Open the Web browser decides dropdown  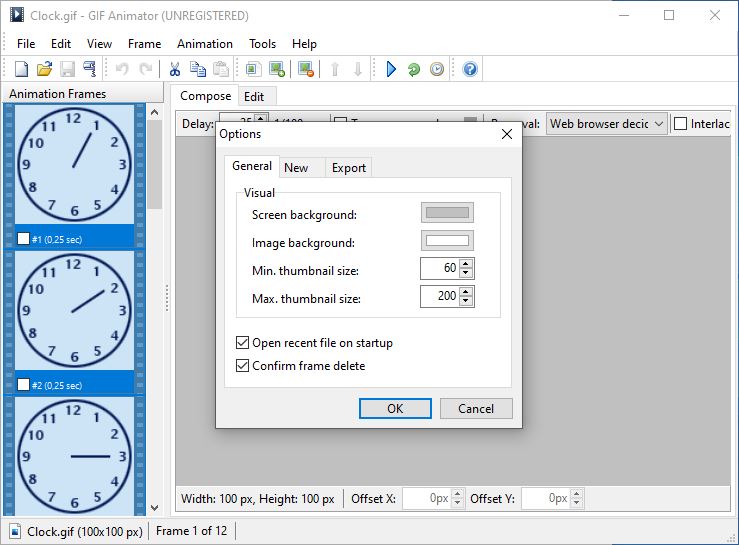pyautogui.click(x=607, y=124)
